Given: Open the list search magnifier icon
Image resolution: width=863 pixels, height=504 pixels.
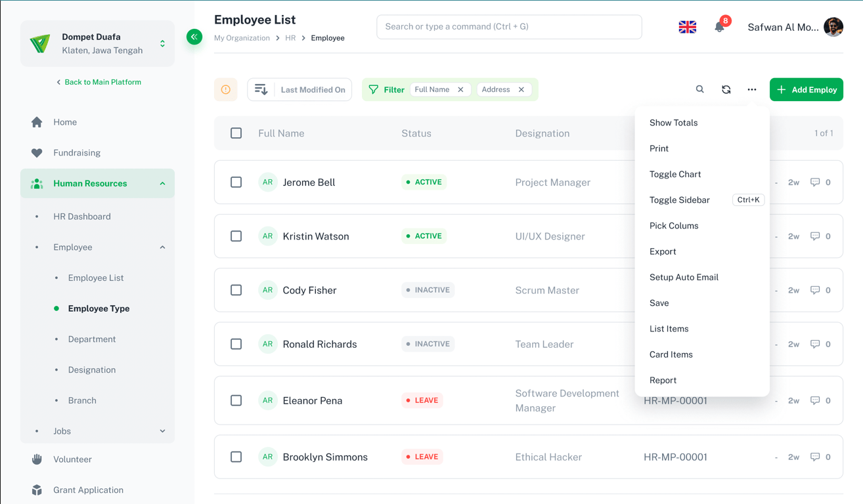Looking at the screenshot, I should tap(699, 89).
